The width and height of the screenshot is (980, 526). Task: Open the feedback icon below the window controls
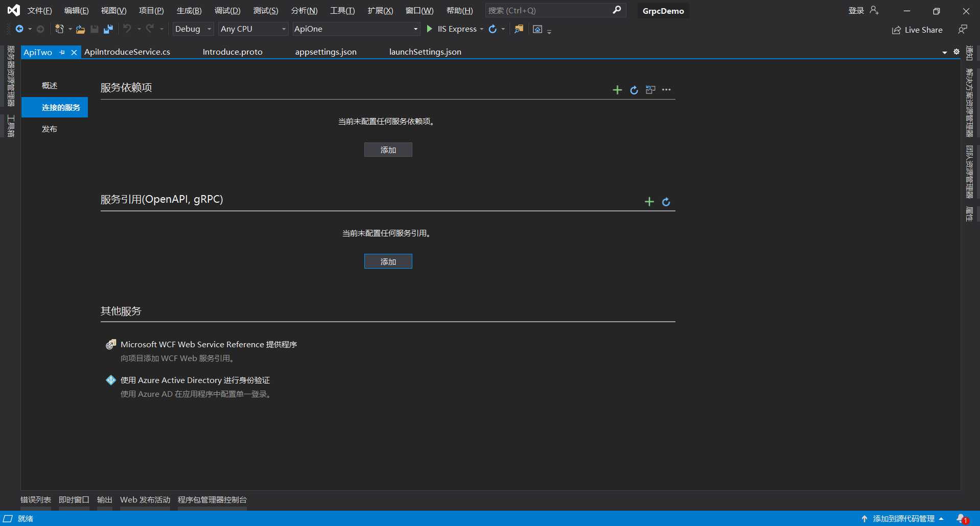pyautogui.click(x=963, y=30)
